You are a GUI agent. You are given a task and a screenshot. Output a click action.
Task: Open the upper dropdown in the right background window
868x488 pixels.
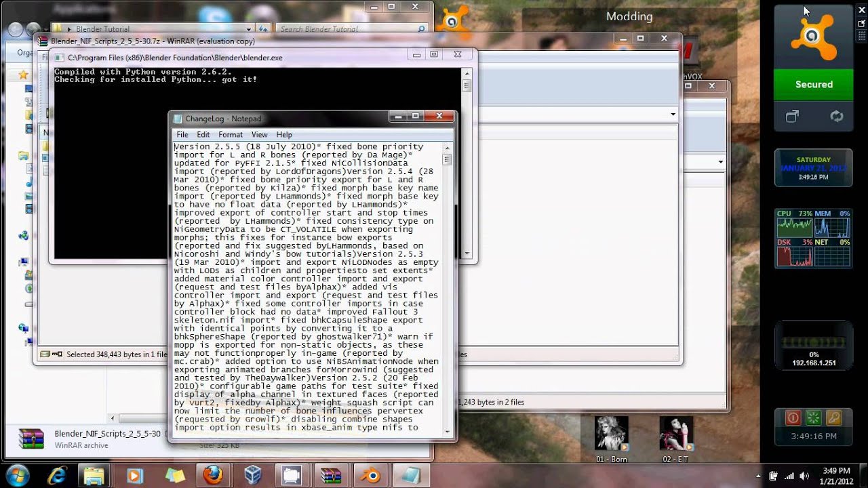point(673,115)
